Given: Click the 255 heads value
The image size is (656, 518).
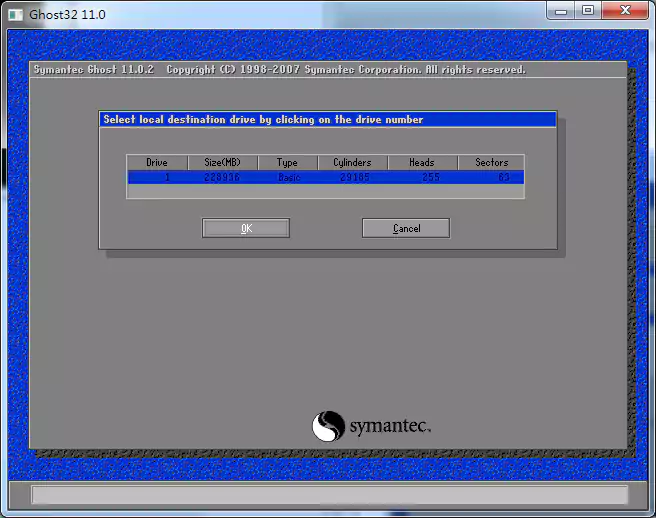Looking at the screenshot, I should click(430, 177).
